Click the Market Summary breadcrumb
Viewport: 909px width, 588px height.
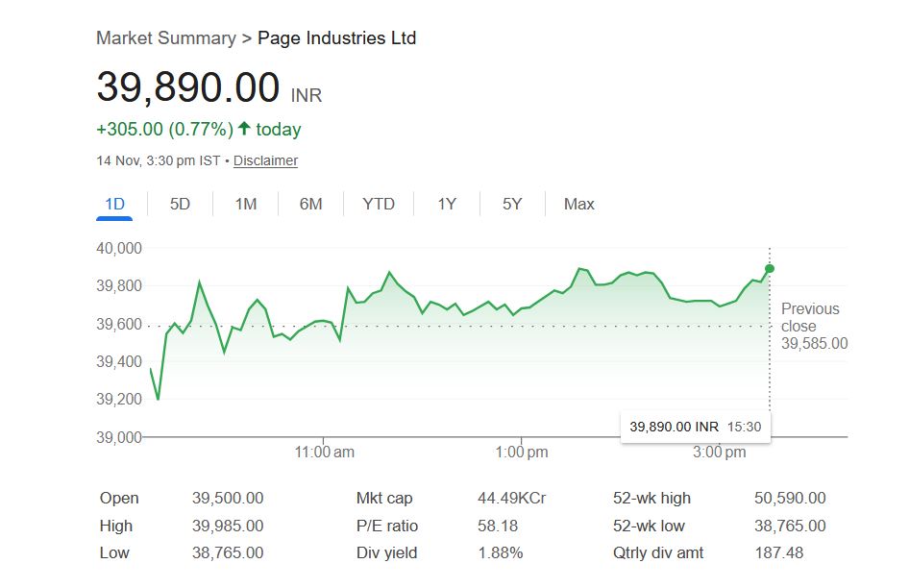[x=166, y=38]
